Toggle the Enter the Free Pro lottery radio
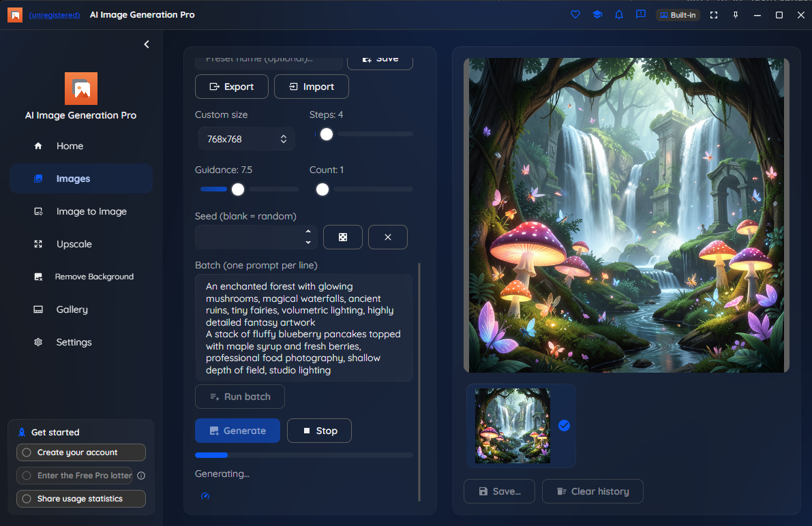Image resolution: width=812 pixels, height=526 pixels. click(27, 476)
